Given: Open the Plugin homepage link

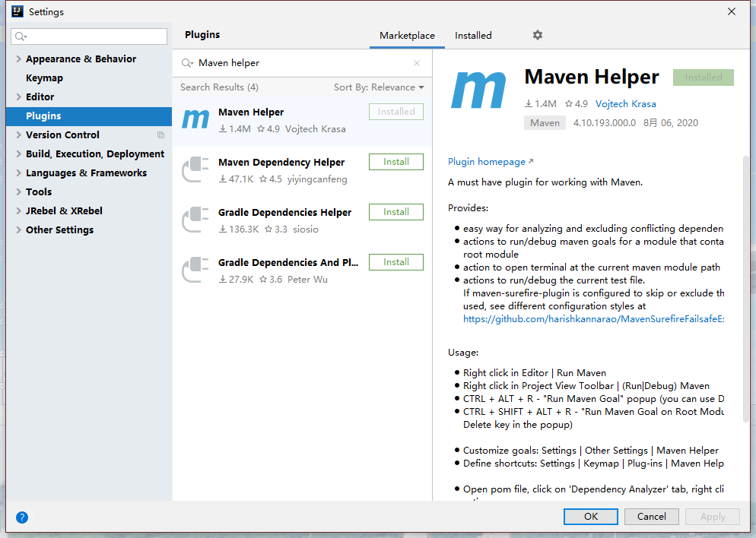Looking at the screenshot, I should click(487, 162).
